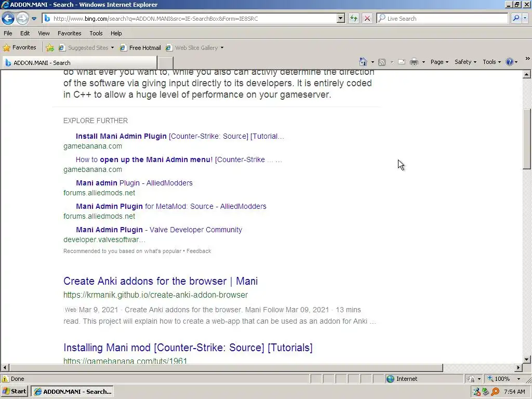
Task: Open the Free Hotmail favorite link
Action: (x=140, y=48)
